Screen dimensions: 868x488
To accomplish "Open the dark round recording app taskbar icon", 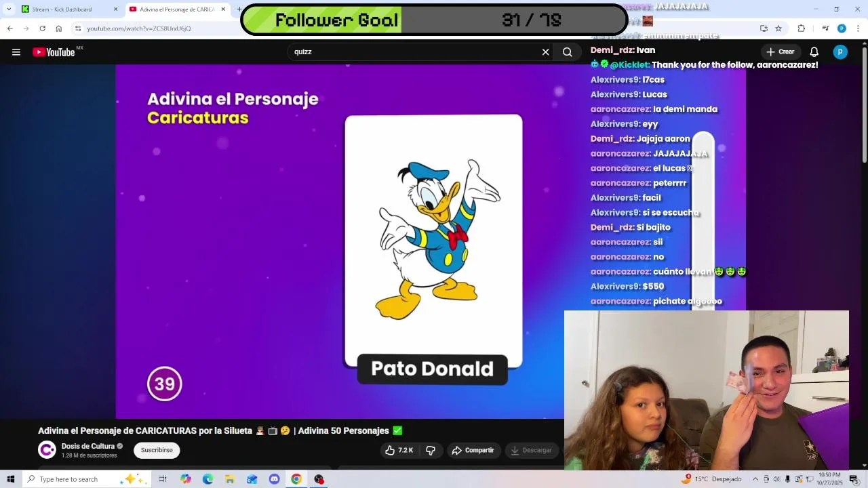I will click(319, 479).
